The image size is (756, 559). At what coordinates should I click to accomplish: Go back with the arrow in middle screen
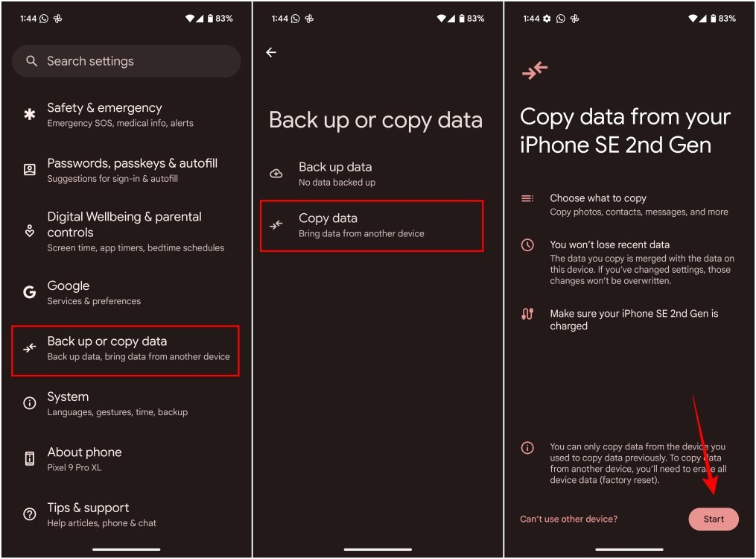point(271,52)
